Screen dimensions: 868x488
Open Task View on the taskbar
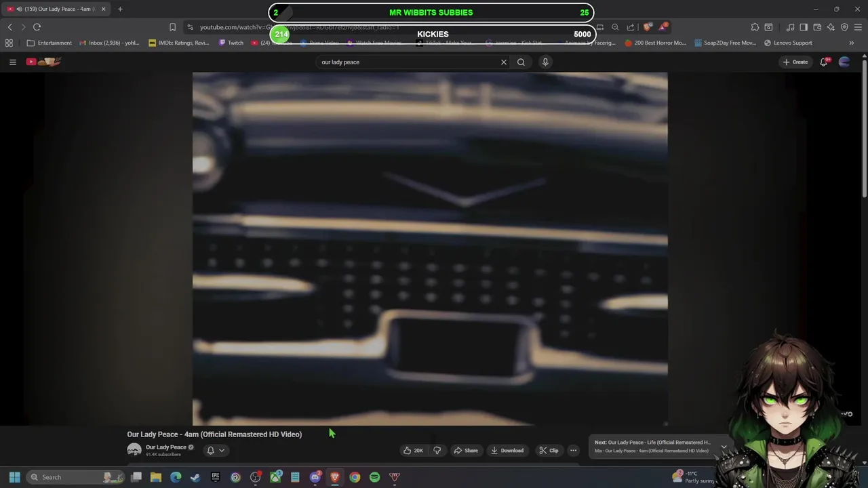tap(136, 477)
